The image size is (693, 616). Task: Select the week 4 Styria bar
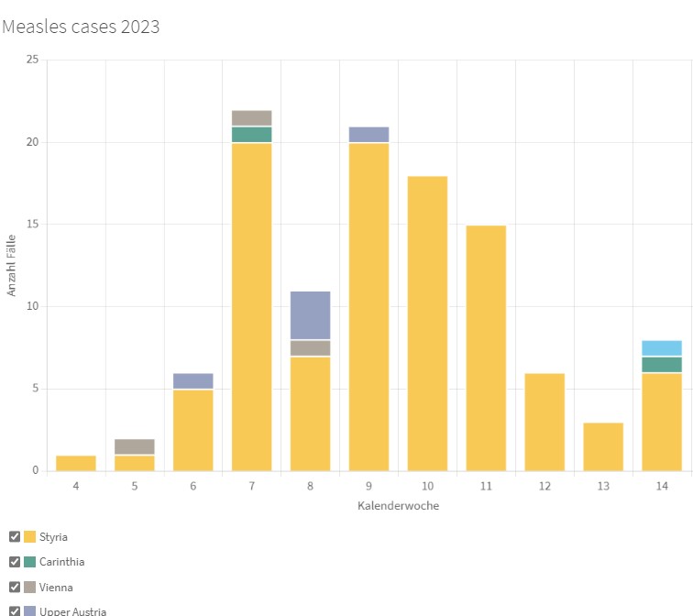76,463
